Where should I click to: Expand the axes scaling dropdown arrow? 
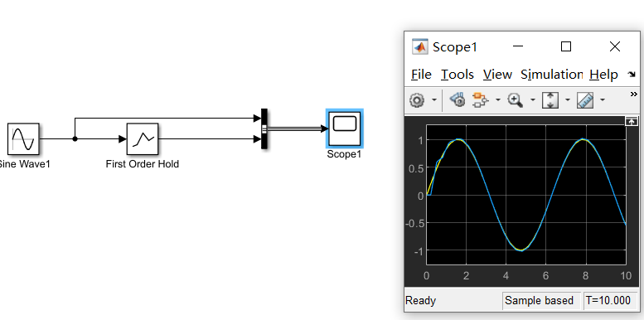[568, 99]
